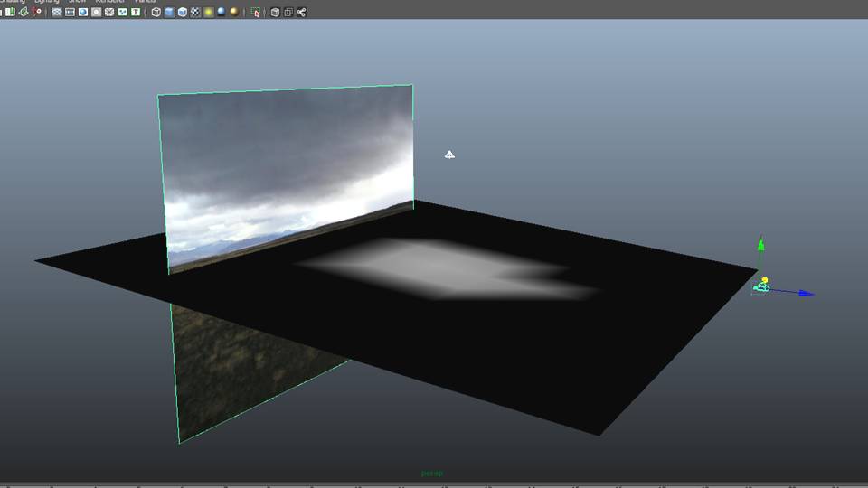
Task: Toggle the film gate display
Action: pyautogui.click(x=70, y=12)
